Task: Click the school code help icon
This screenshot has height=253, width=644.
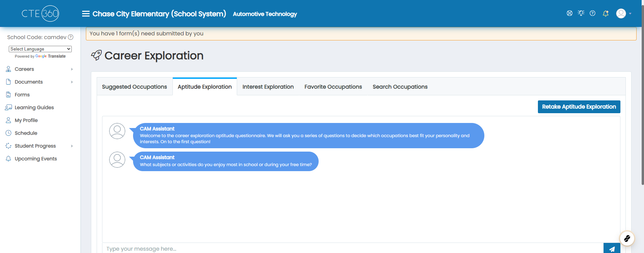Action: point(71,37)
